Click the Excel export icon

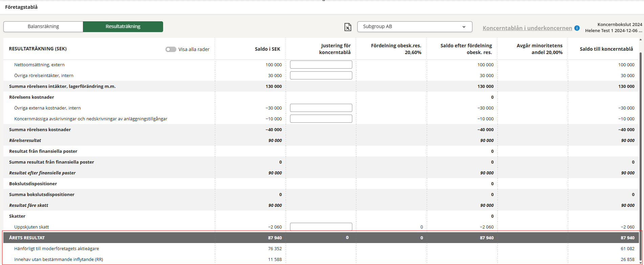click(348, 27)
